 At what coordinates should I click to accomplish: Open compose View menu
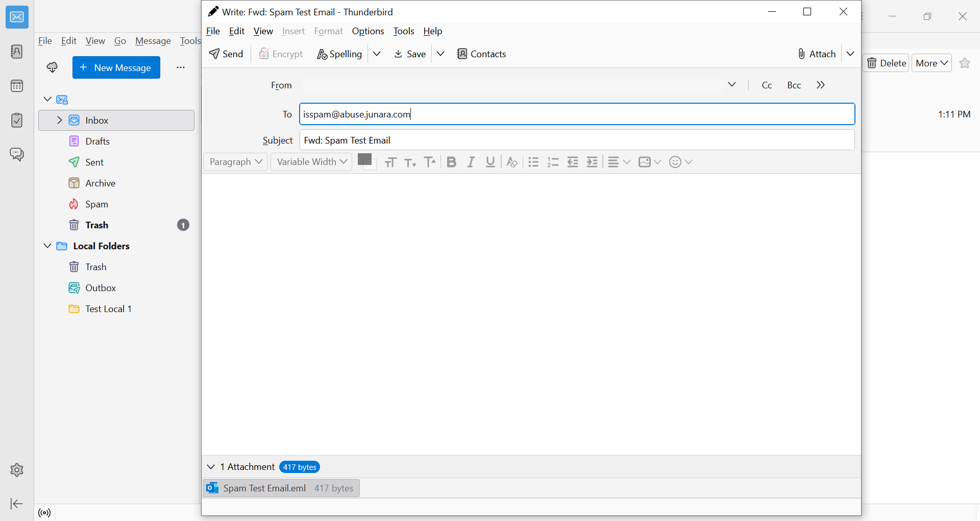click(263, 31)
